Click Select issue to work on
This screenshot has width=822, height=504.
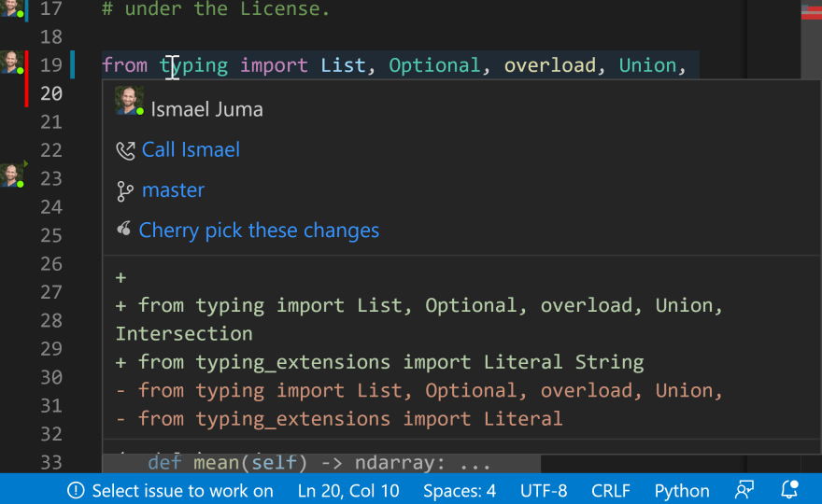(182, 491)
